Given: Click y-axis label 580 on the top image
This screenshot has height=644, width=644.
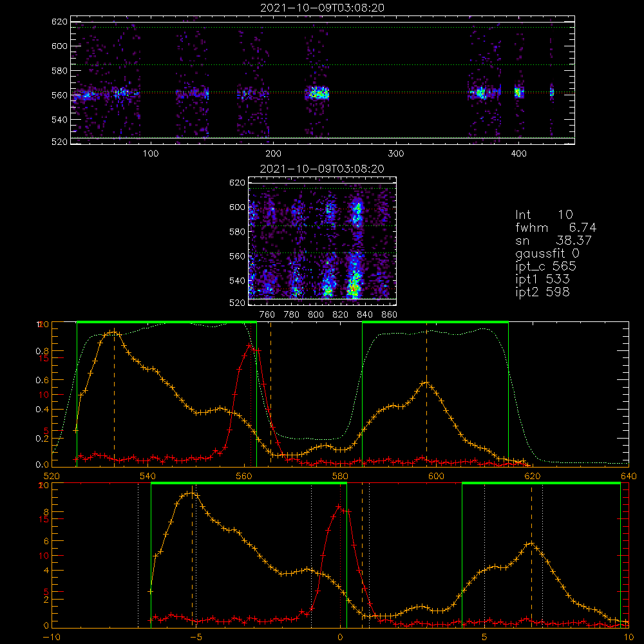Looking at the screenshot, I should pyautogui.click(x=59, y=71).
